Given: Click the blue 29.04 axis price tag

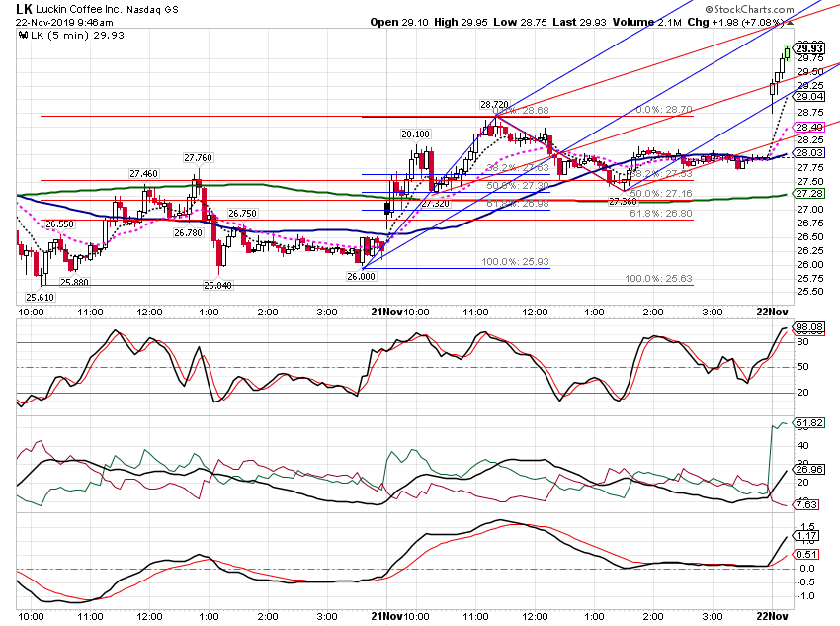Looking at the screenshot, I should point(809,97).
